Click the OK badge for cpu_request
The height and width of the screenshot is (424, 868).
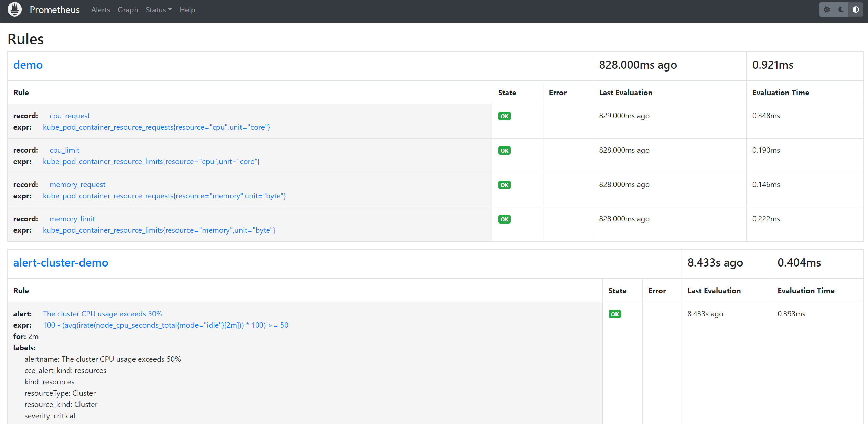504,116
